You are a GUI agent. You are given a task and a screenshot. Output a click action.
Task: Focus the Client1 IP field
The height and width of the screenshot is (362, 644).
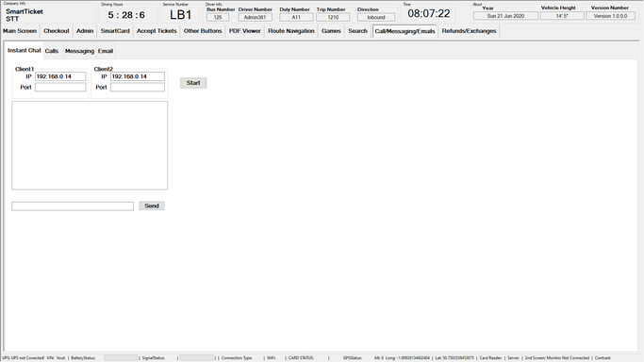pyautogui.click(x=60, y=76)
